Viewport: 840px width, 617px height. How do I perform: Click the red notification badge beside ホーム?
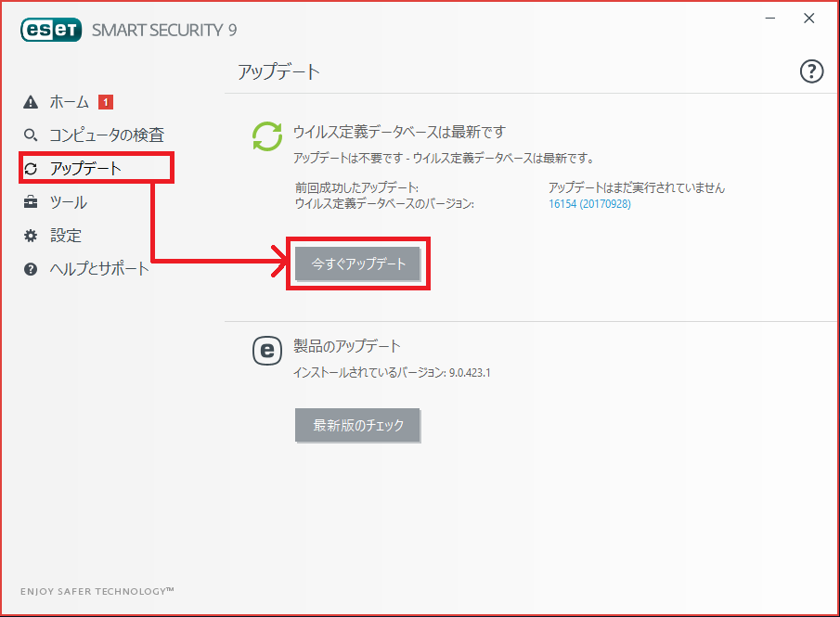[x=106, y=102]
